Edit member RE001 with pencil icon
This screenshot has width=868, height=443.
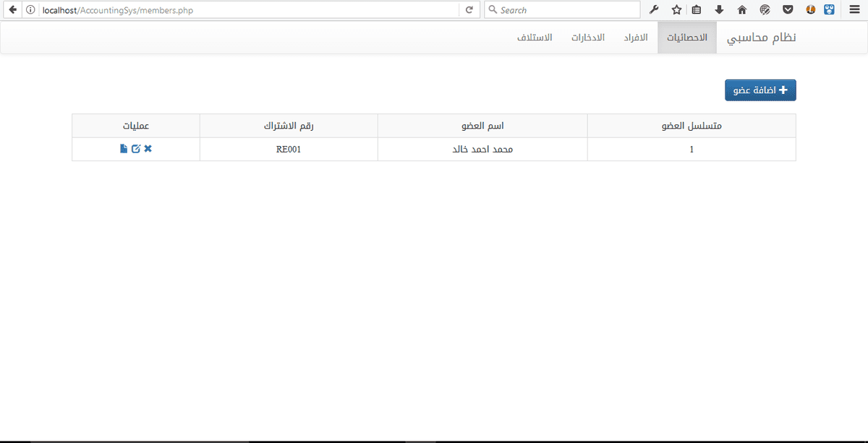[136, 149]
